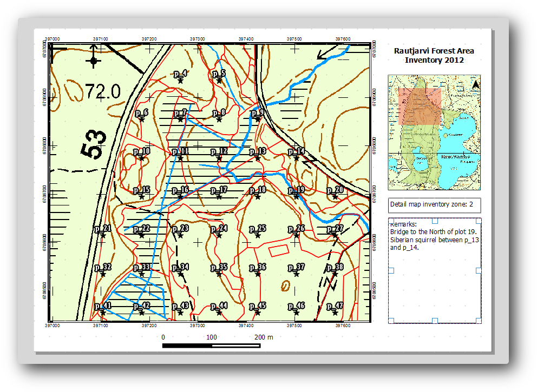This screenshot has height=392, width=537.
Task: Select the 'Detail map inventory zone: 2' label
Action: point(434,205)
